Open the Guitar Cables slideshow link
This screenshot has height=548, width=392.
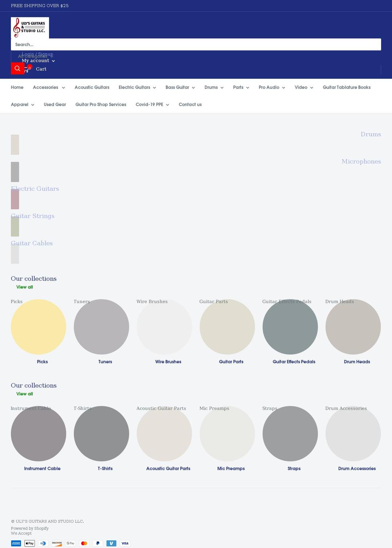pos(32,243)
